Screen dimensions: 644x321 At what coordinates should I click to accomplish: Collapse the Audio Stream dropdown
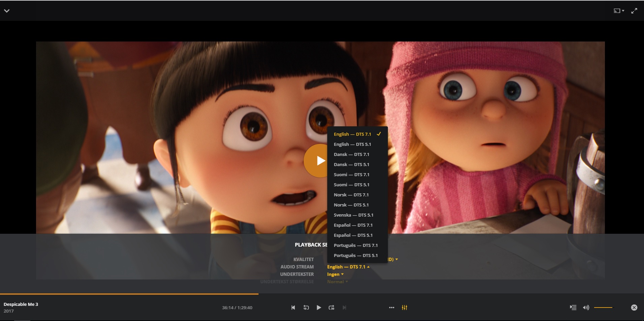[348, 267]
